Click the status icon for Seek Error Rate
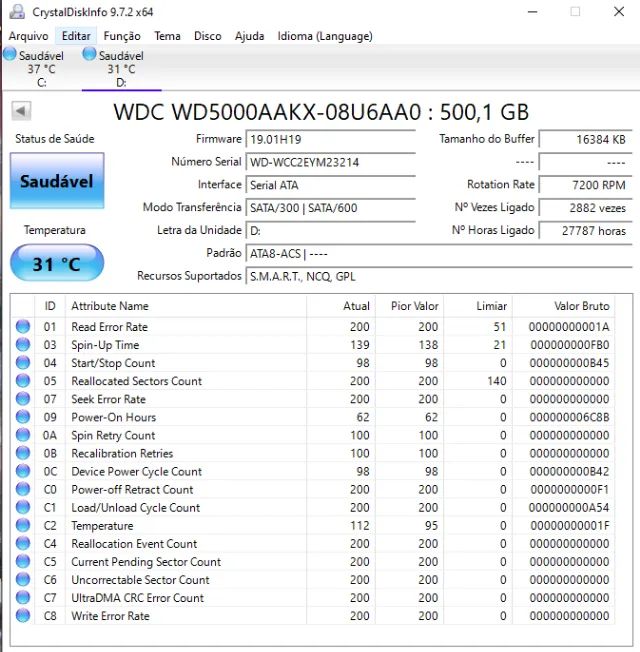This screenshot has width=640, height=652. point(23,399)
